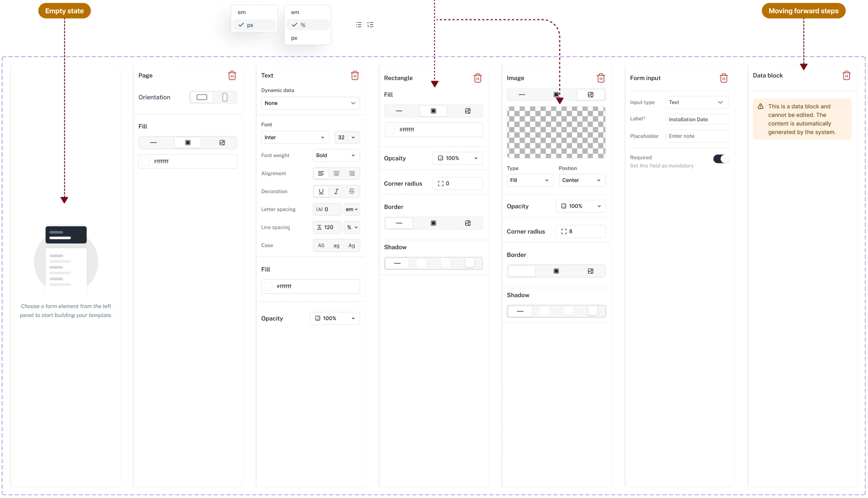868x498 pixels.
Task: Align text left in Text panel
Action: 321,173
